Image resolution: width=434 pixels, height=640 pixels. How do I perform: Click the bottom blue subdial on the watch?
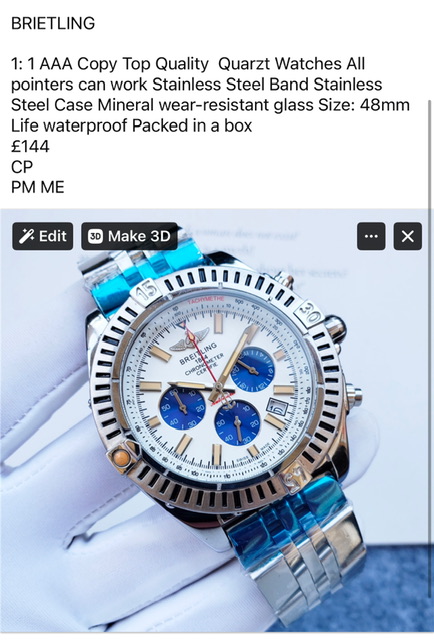click(x=237, y=423)
